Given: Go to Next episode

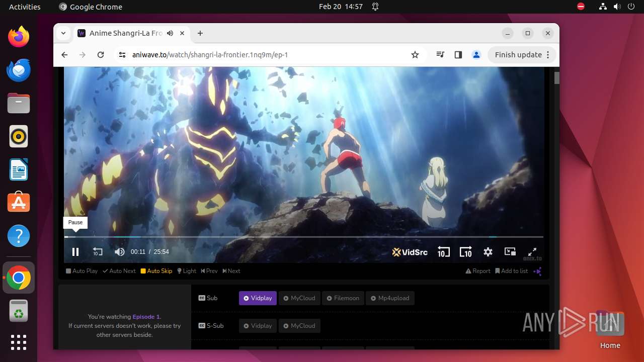Looking at the screenshot, I should coord(231,271).
